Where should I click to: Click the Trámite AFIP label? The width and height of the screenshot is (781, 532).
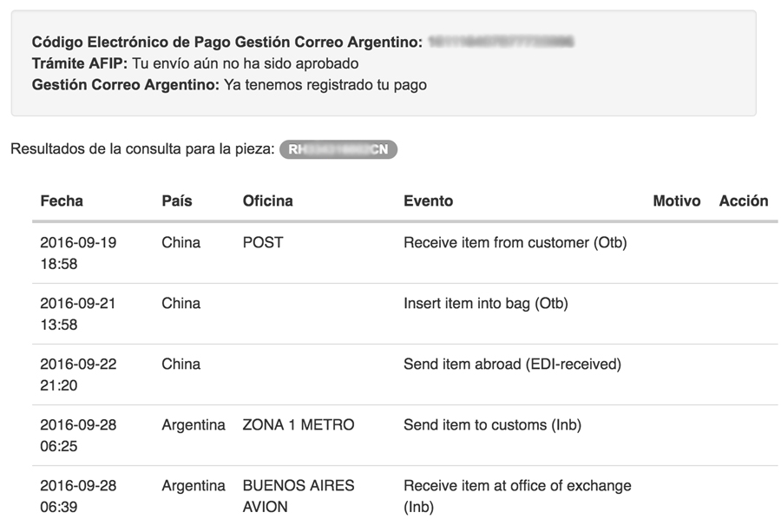[x=80, y=63]
